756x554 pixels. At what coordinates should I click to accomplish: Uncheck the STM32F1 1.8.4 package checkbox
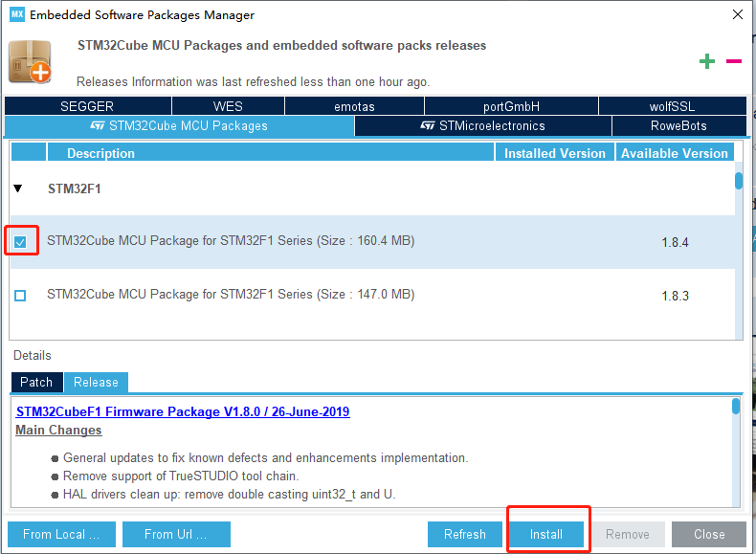[x=20, y=242]
